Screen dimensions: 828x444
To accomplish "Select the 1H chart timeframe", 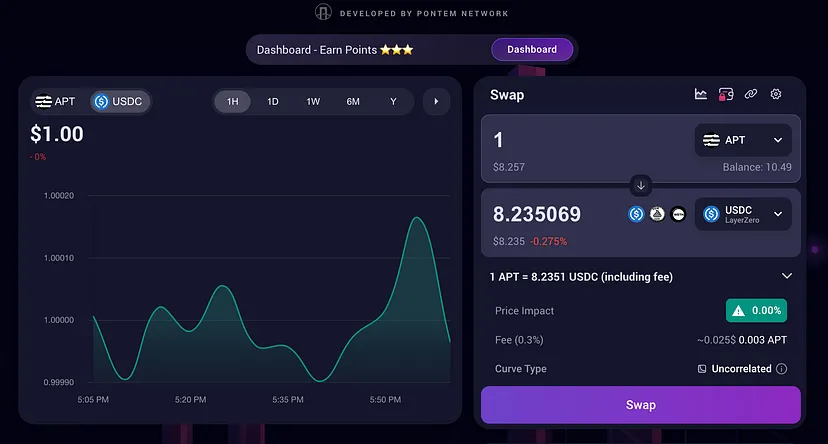I will pos(232,101).
